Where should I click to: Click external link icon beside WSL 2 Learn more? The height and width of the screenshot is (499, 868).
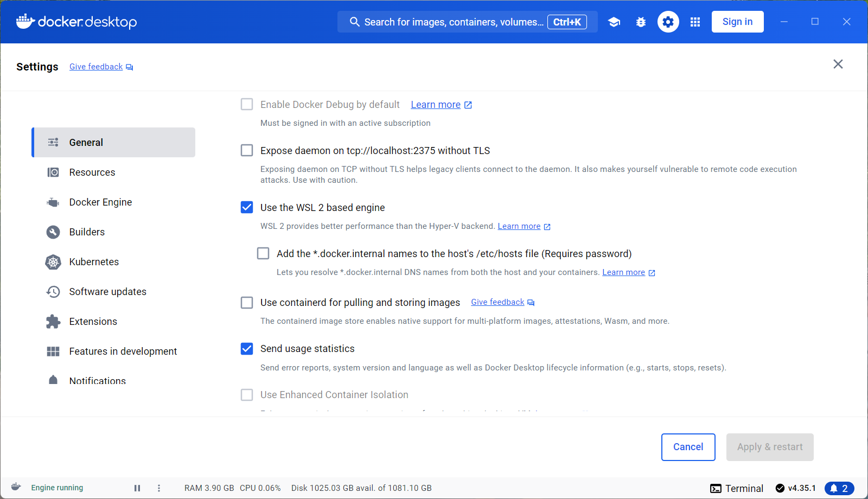547,227
